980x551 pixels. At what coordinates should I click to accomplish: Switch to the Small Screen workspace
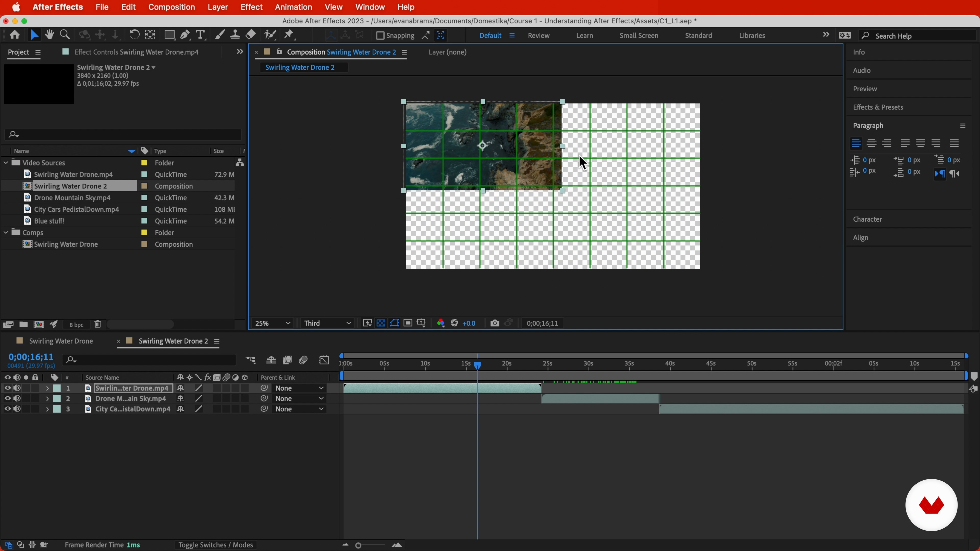639,35
